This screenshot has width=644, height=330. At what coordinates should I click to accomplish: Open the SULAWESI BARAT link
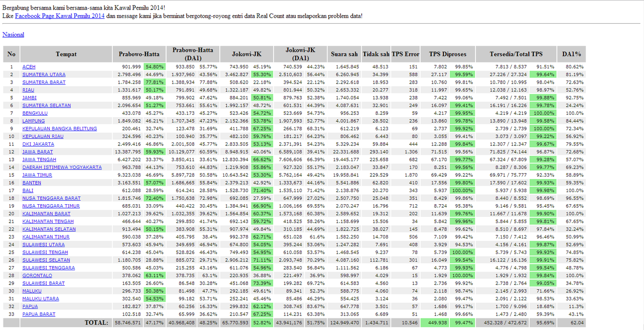tap(43, 283)
